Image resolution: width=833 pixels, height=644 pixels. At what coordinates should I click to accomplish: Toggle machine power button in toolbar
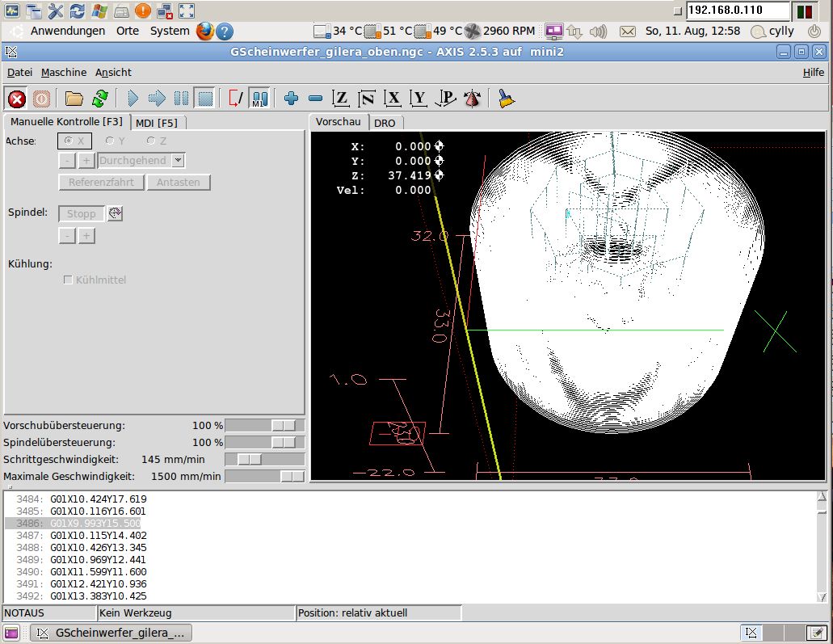click(x=41, y=99)
